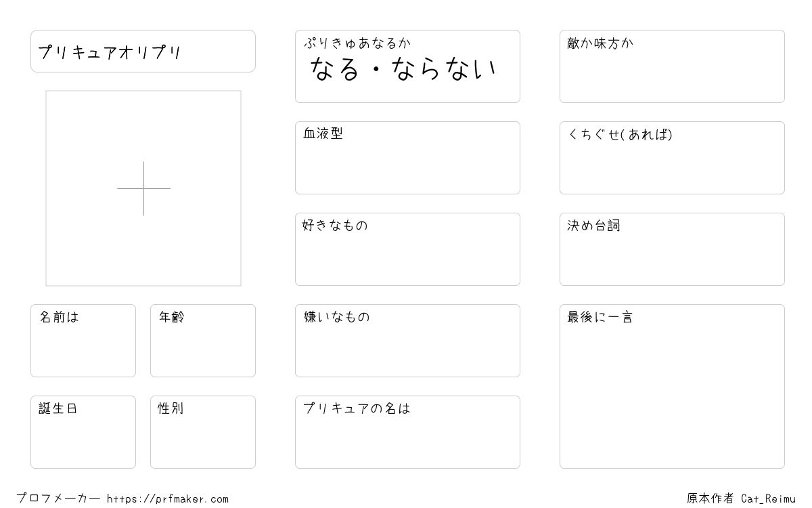The image size is (812, 508).
Task: Choose ならない option in ぷりきゅあなるか box
Action: coord(445,69)
